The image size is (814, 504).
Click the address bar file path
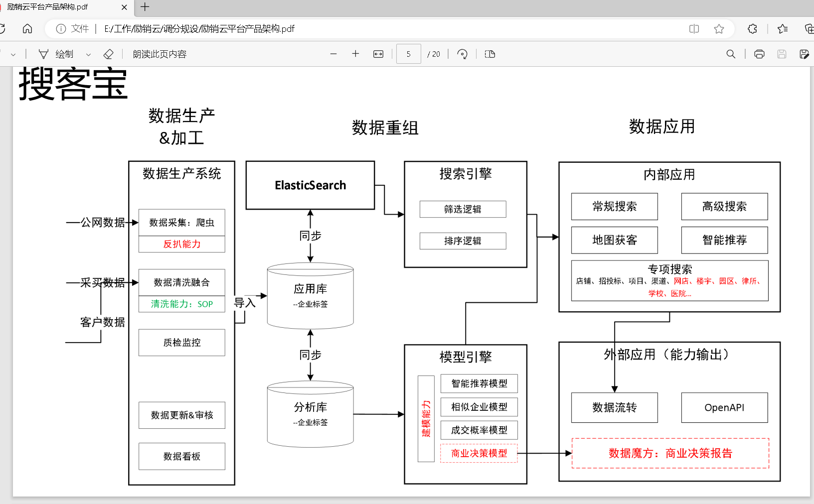point(199,29)
